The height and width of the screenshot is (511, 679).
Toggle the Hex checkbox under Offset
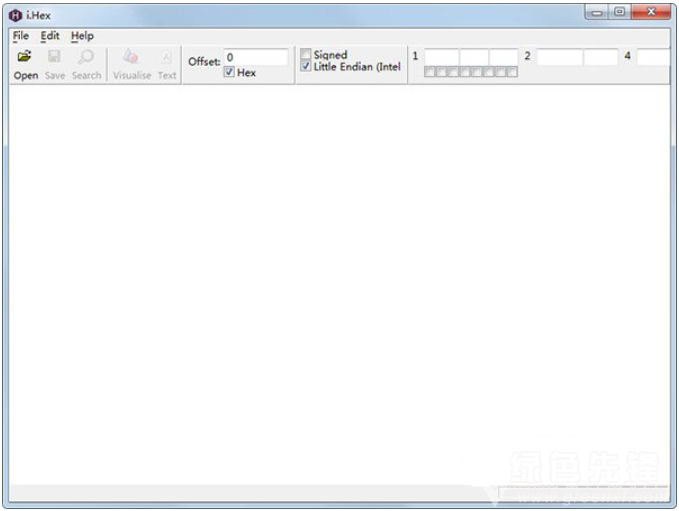pos(229,72)
